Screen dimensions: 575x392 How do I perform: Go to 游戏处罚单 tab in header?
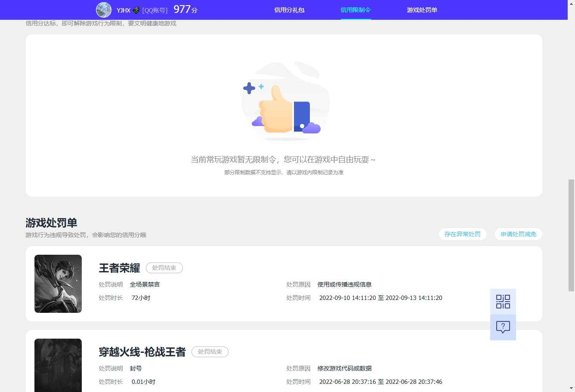point(422,10)
